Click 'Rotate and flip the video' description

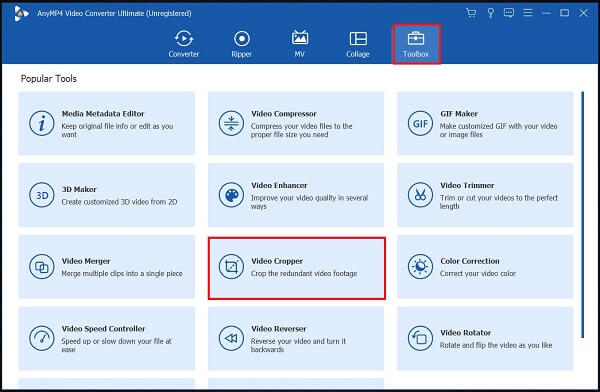496,345
